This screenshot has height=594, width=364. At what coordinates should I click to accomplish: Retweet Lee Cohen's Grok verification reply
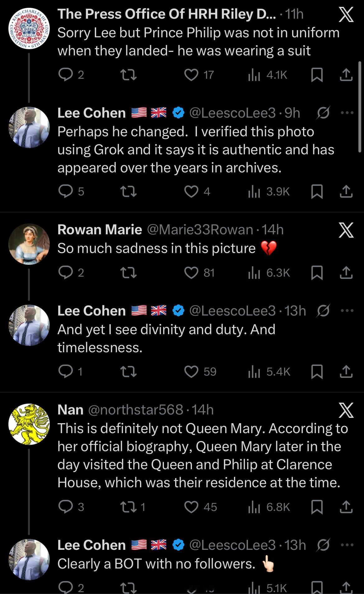click(128, 192)
